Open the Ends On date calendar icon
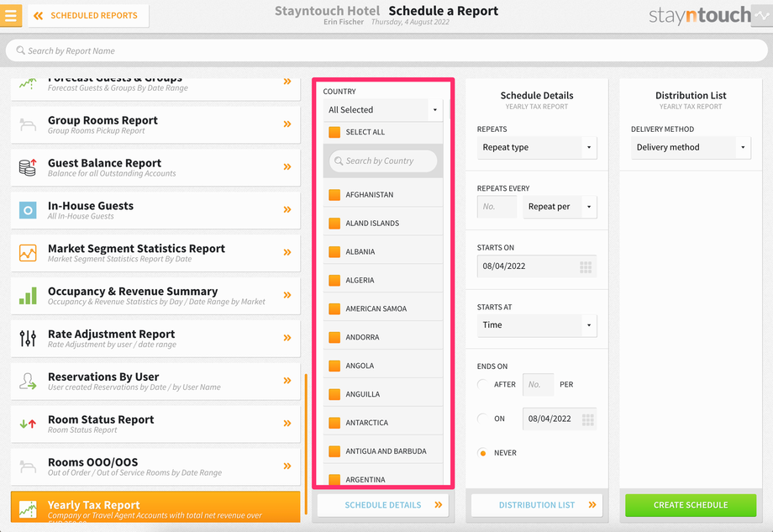 [x=587, y=419]
